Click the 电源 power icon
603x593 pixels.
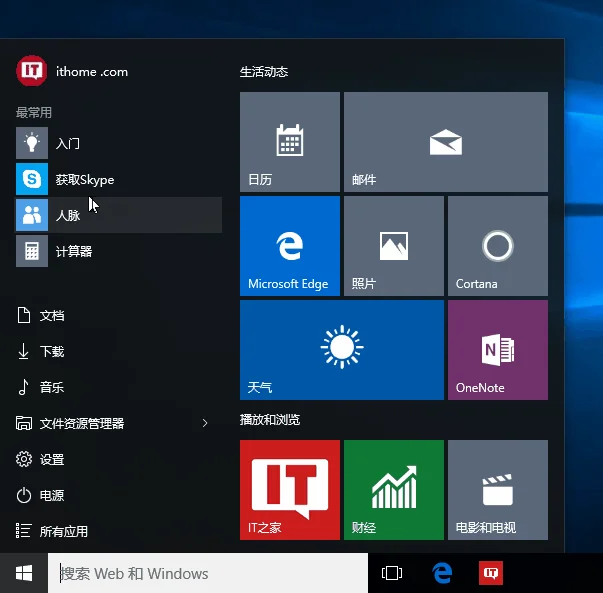pos(24,495)
